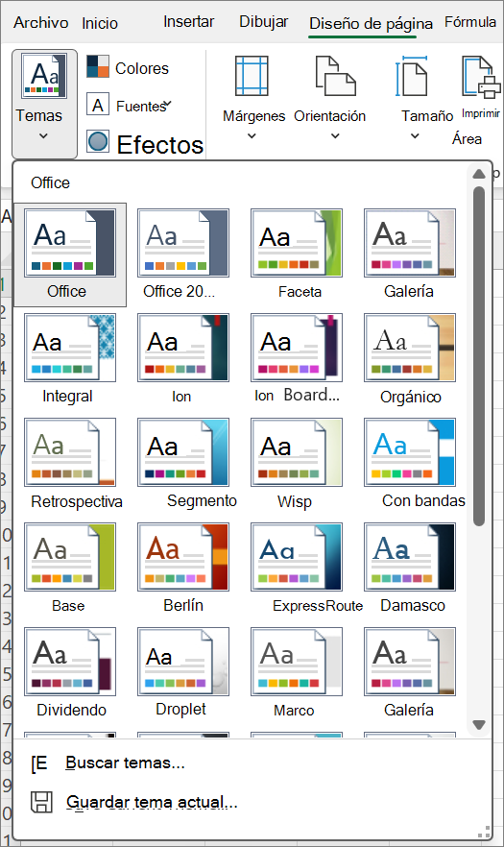Open the Márgenes dropdown
Screen dimensions: 504x847
pyautogui.click(x=252, y=98)
